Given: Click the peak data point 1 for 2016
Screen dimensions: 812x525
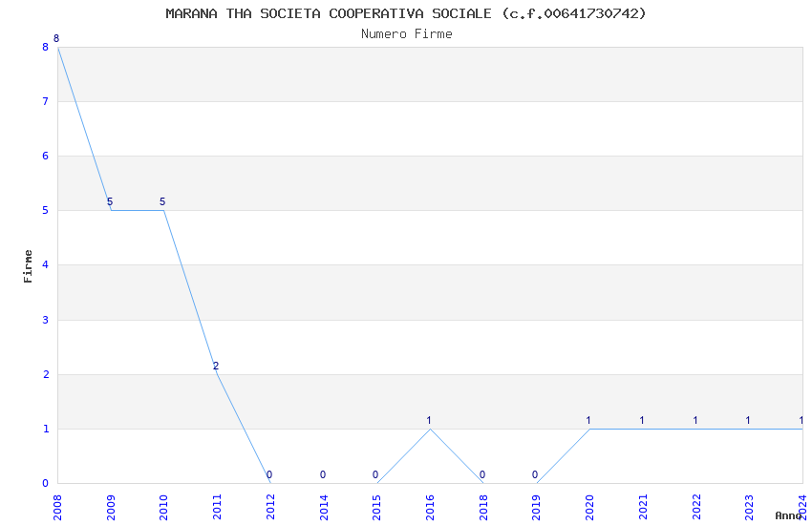Looking at the screenshot, I should (x=429, y=421).
